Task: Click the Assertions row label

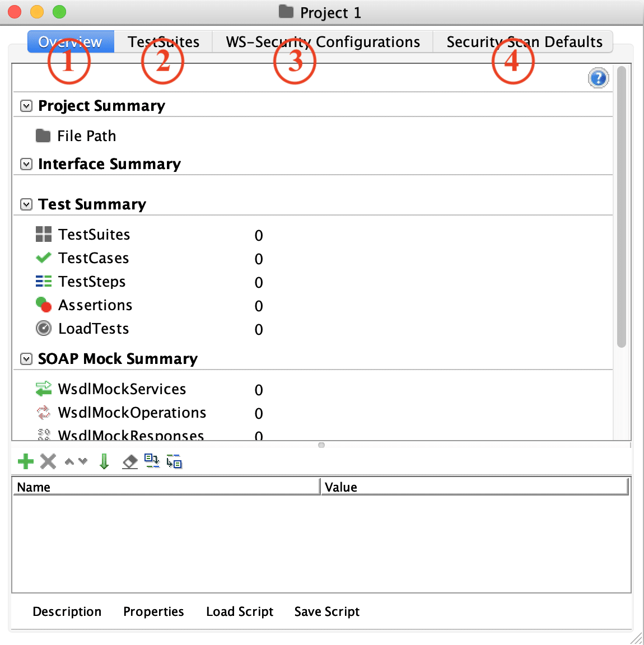Action: [x=95, y=305]
